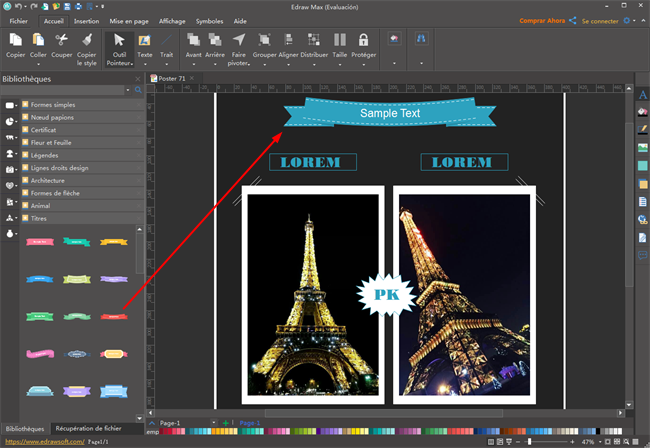Click the Texte tool icon
Screen dimensions: 650x448
145,41
